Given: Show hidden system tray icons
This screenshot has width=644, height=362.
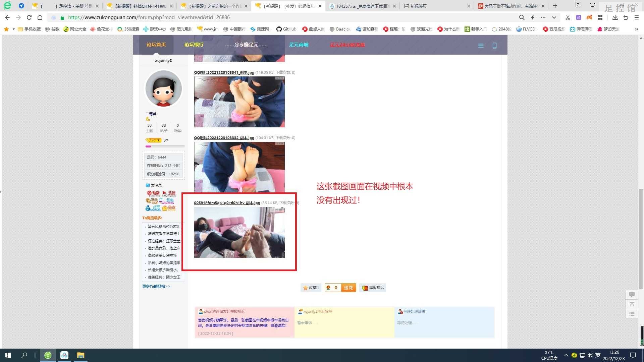Looking at the screenshot, I should coord(566,355).
